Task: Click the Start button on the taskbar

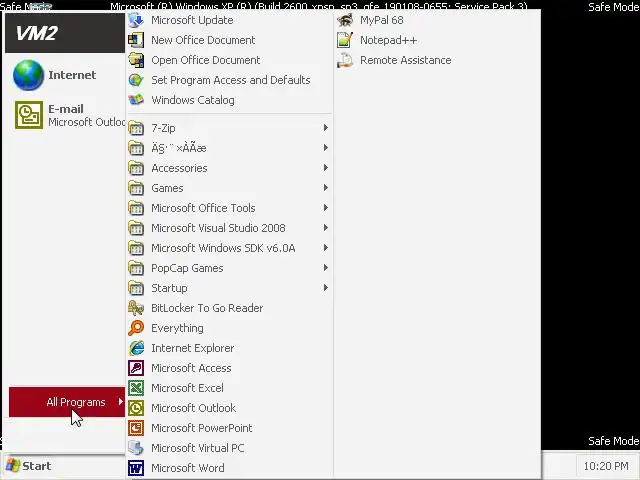Action: (x=29, y=466)
